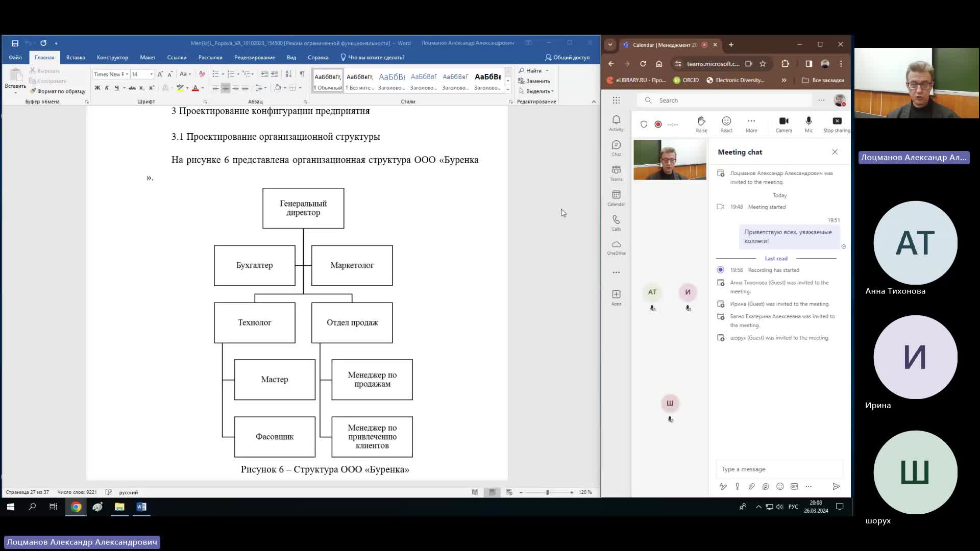Toggle paragraph marks (¶) display

tap(302, 74)
